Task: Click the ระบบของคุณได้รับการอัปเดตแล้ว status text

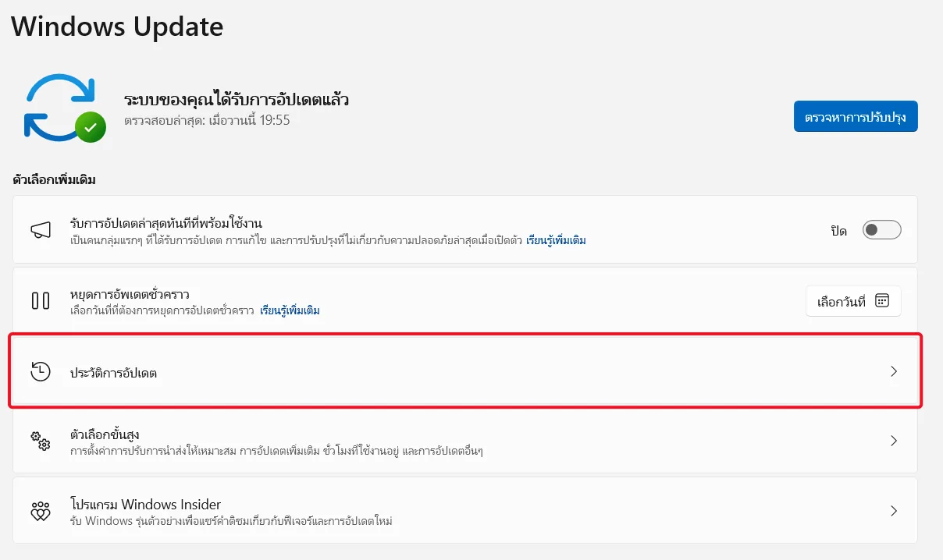Action: [x=237, y=99]
